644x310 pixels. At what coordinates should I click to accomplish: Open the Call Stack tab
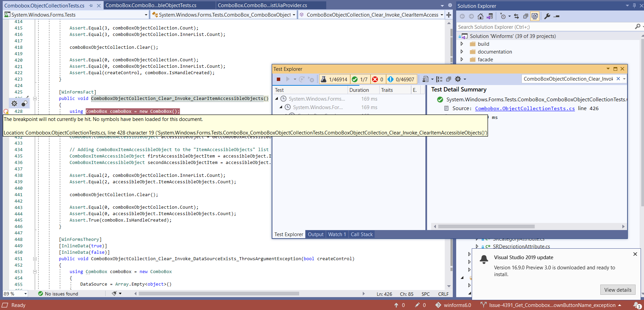click(x=362, y=234)
